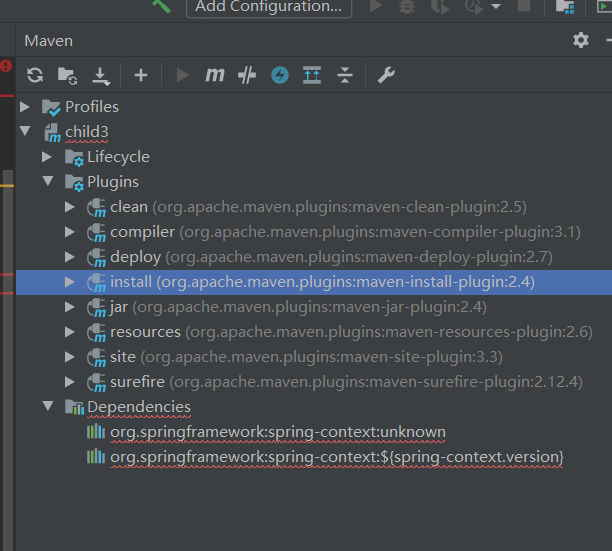Collapse the Plugins node
This screenshot has width=612, height=551.
(48, 181)
